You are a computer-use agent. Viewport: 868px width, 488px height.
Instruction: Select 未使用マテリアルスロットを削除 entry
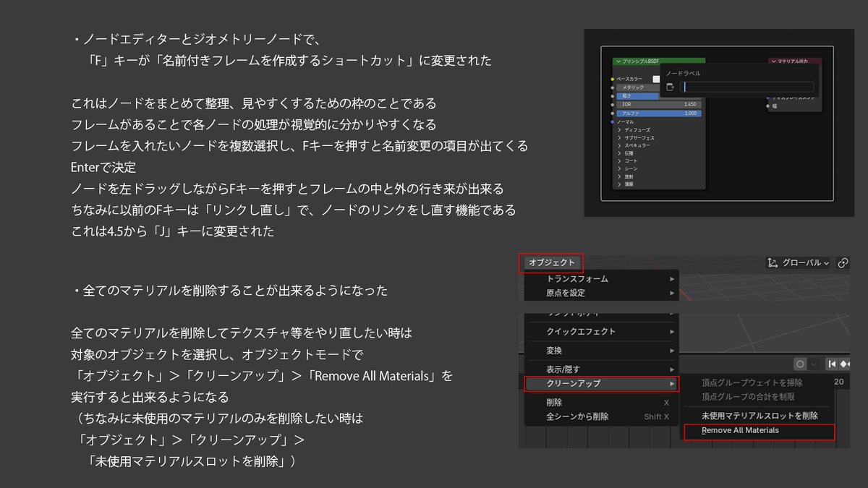click(758, 416)
